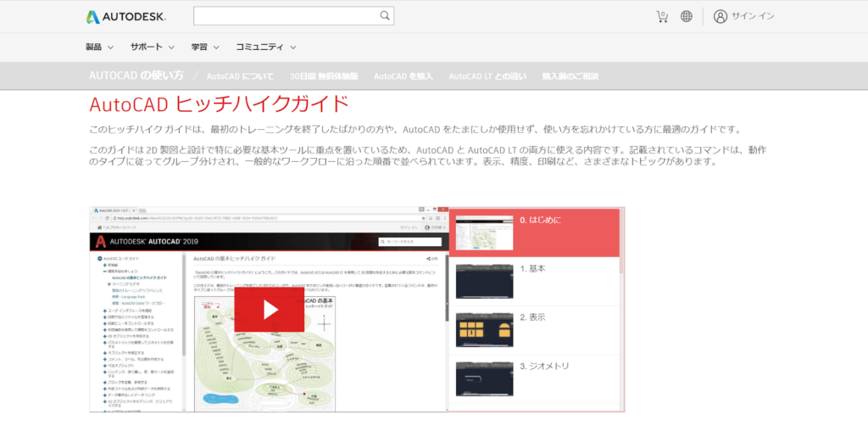Go to AutoCAD について
The height and width of the screenshot is (431, 868).
[240, 76]
